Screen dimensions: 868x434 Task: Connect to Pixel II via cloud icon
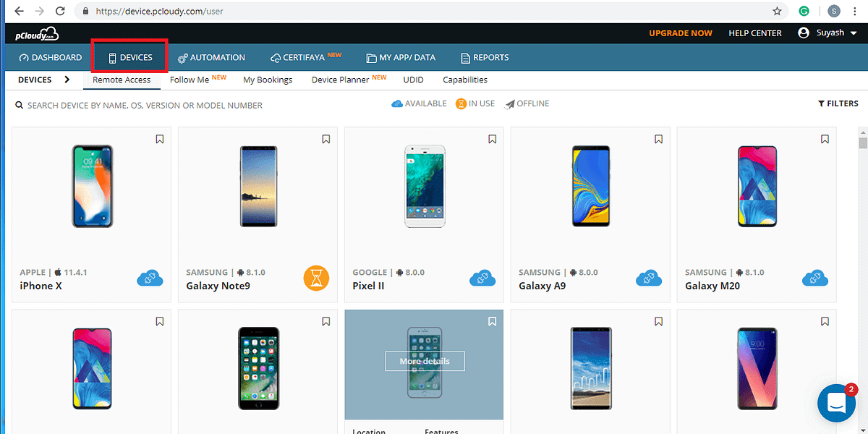(482, 278)
